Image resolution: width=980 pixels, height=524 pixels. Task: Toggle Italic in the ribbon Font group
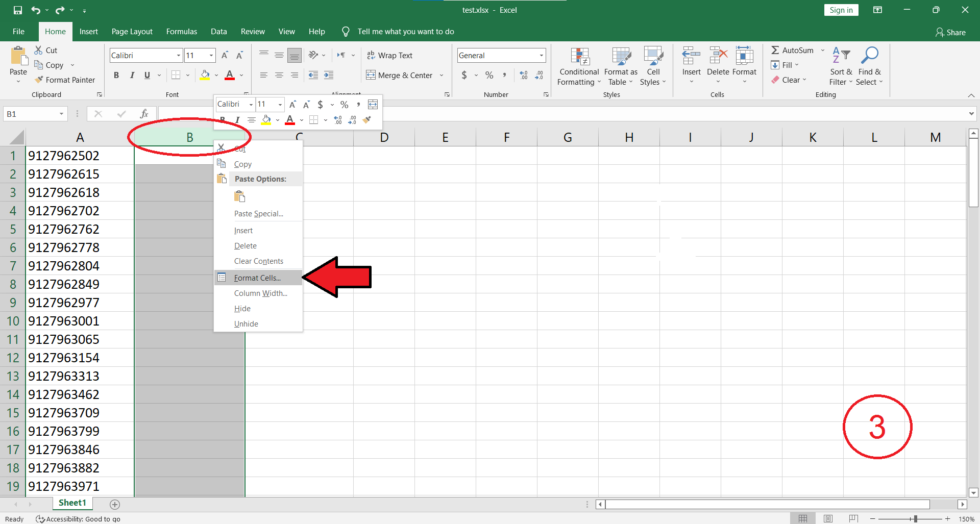pyautogui.click(x=132, y=75)
